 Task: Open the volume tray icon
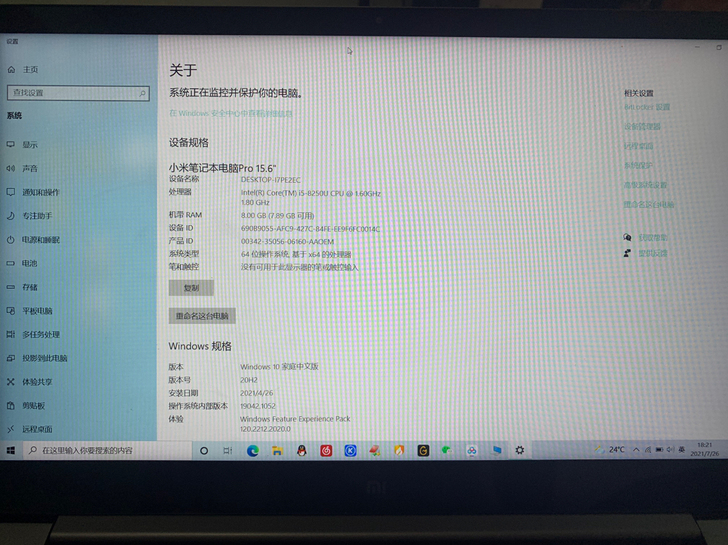point(670,449)
